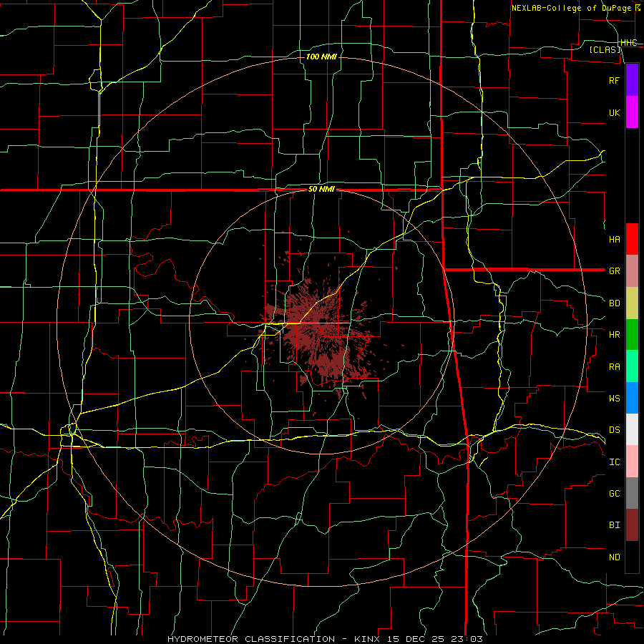The height and width of the screenshot is (644, 644).
Task: Click the 'RA' legend label
Action: [x=615, y=367]
